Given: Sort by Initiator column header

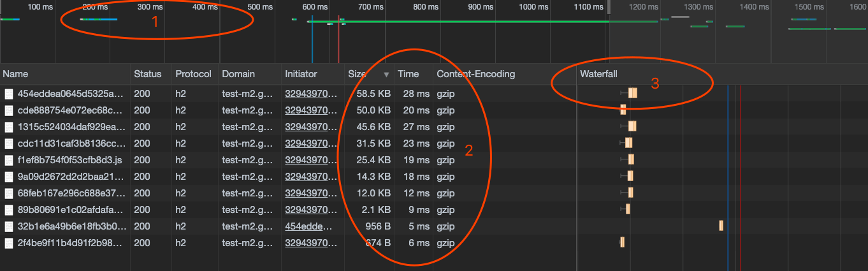Looking at the screenshot, I should click(x=301, y=74).
